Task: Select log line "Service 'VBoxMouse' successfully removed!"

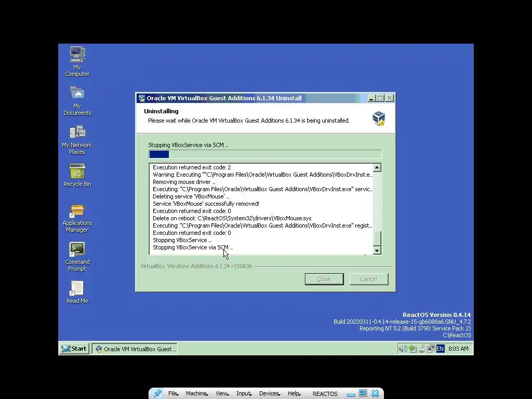Action: (206, 204)
